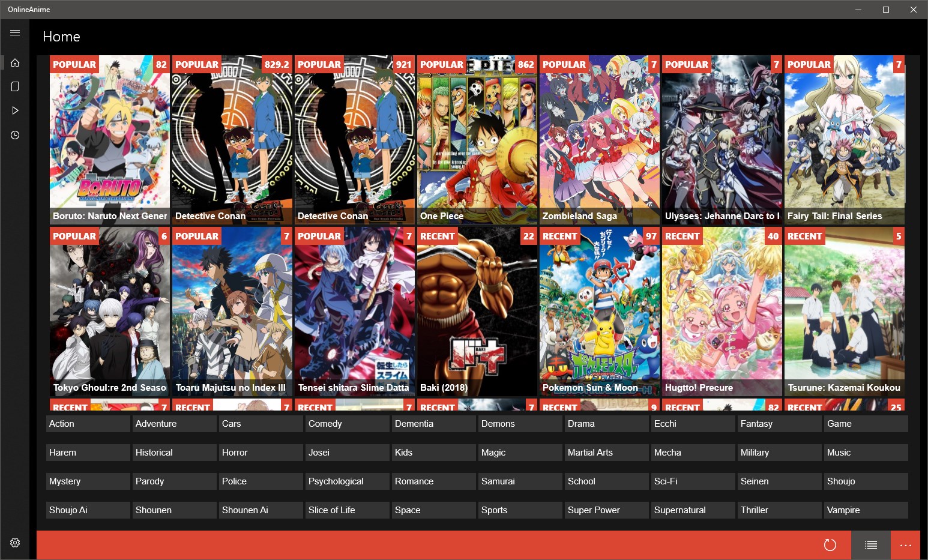
Task: Filter by Police genre
Action: [x=261, y=481]
